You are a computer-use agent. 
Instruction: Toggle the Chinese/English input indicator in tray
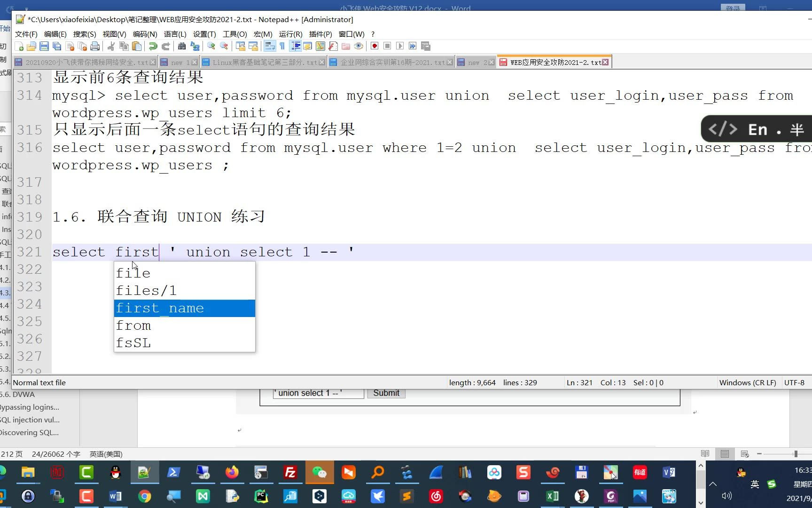point(755,484)
